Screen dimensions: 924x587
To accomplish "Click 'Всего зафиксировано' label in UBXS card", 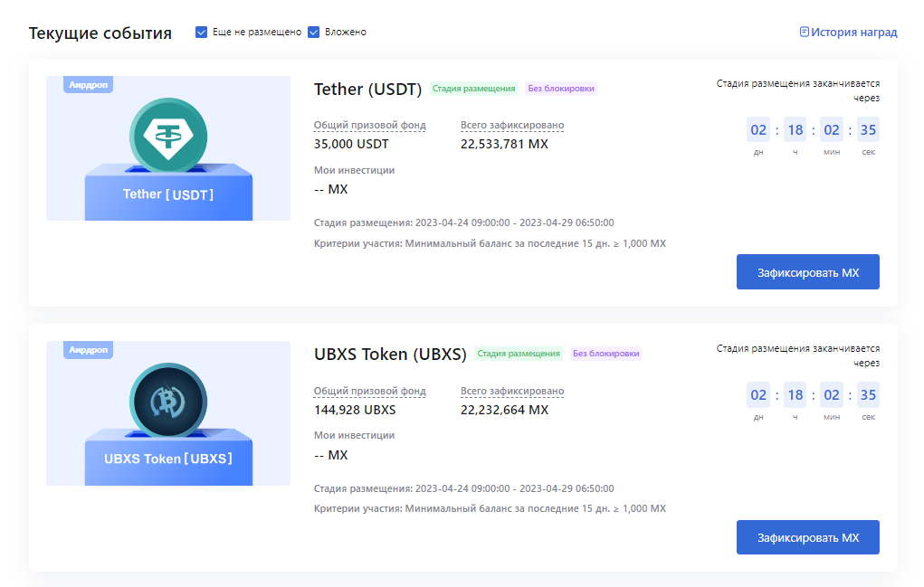I will [512, 391].
